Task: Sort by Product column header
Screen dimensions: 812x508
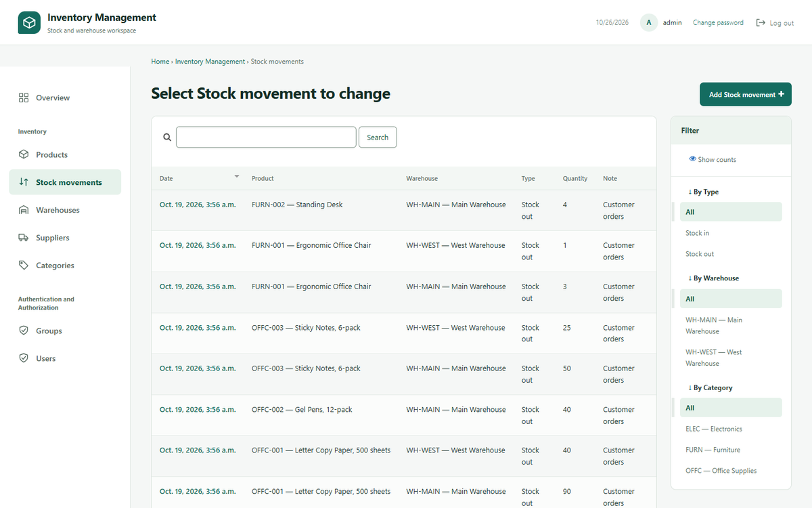Action: coord(263,178)
